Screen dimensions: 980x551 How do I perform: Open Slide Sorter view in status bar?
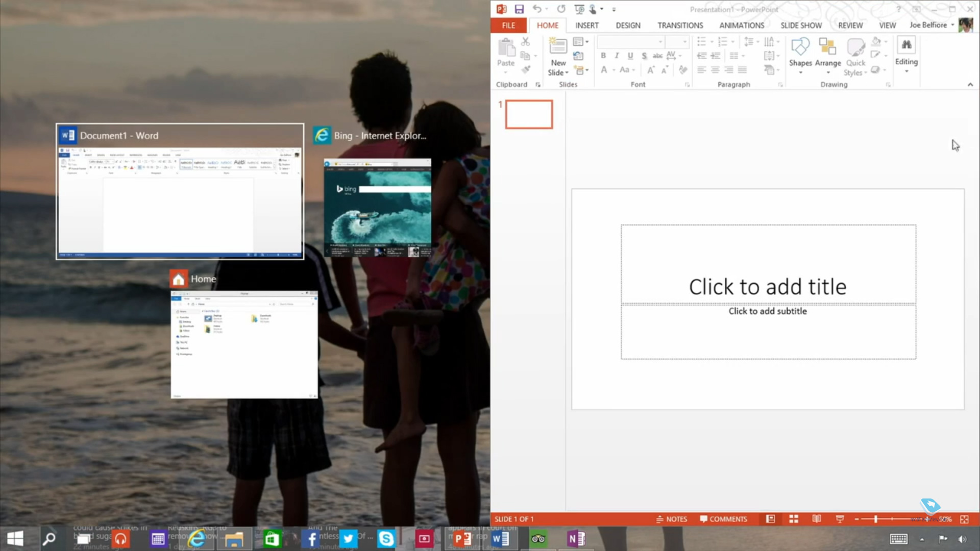point(794,519)
